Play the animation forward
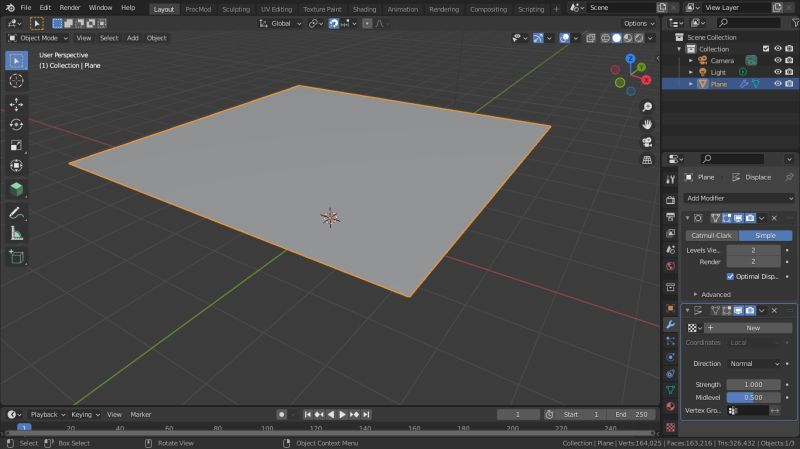The width and height of the screenshot is (800, 449). [342, 415]
